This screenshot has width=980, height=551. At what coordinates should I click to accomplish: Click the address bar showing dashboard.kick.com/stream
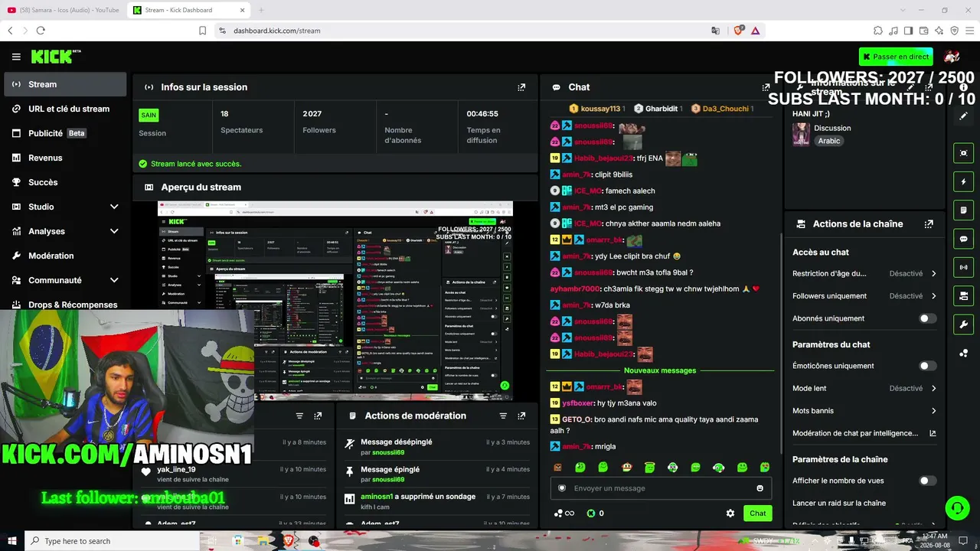pyautogui.click(x=459, y=31)
